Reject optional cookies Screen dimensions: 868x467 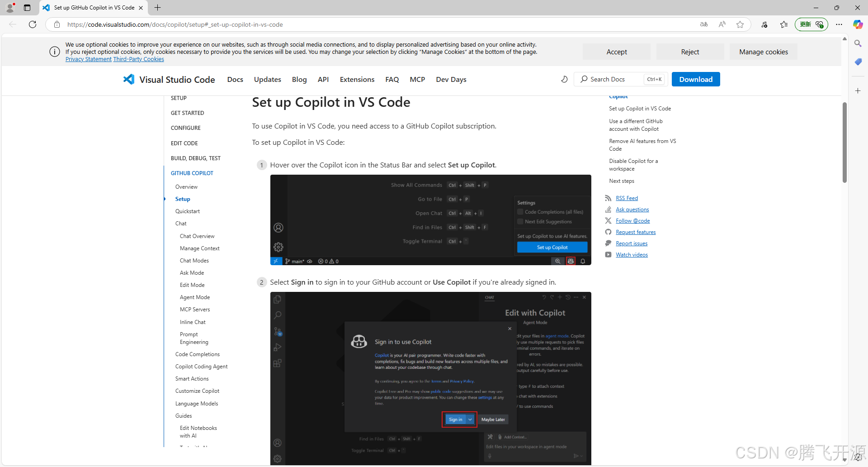point(690,52)
